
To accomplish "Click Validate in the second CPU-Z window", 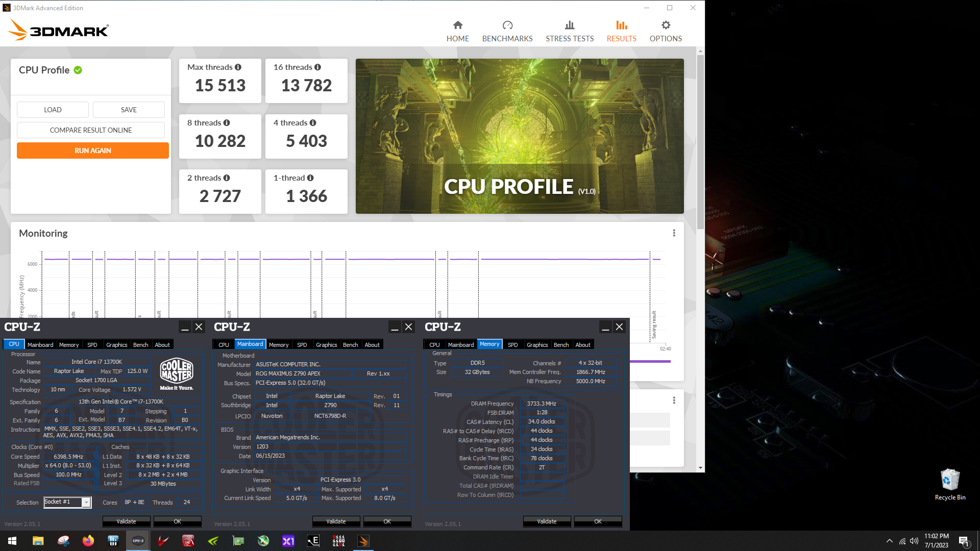I will pos(336,521).
